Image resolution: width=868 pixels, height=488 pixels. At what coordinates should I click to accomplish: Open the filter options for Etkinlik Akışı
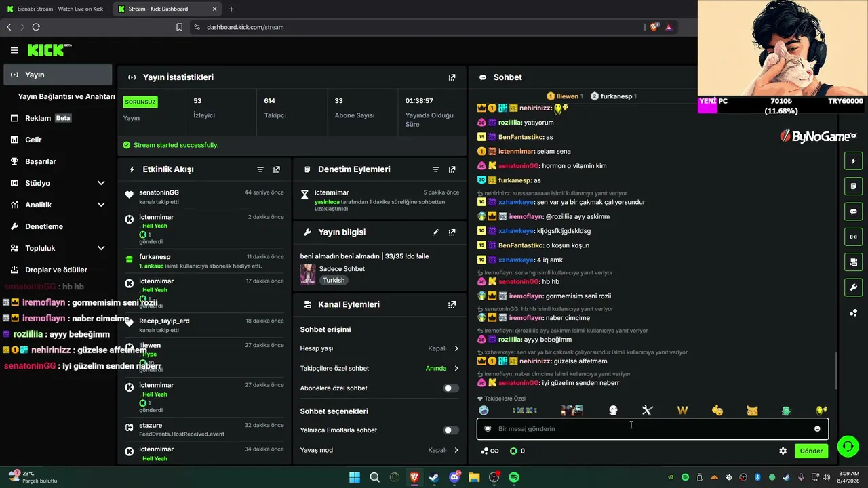click(x=260, y=169)
